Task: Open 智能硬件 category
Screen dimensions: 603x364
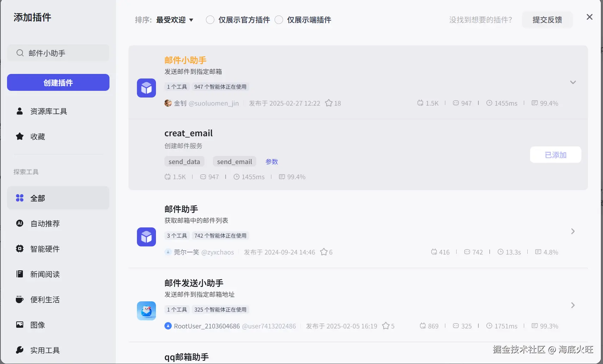Action: coord(58,249)
